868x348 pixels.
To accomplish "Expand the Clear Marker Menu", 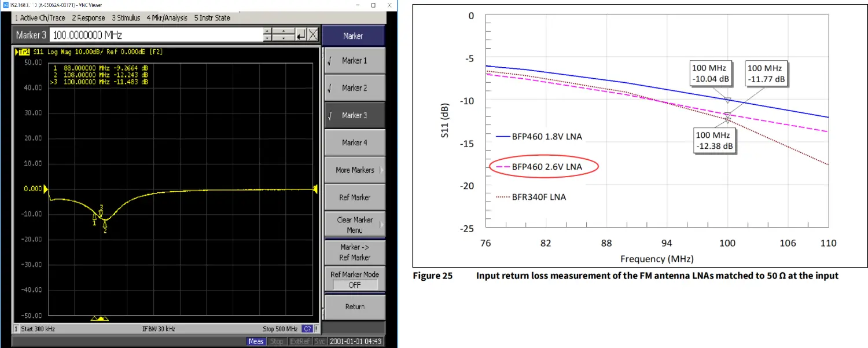I will 354,225.
